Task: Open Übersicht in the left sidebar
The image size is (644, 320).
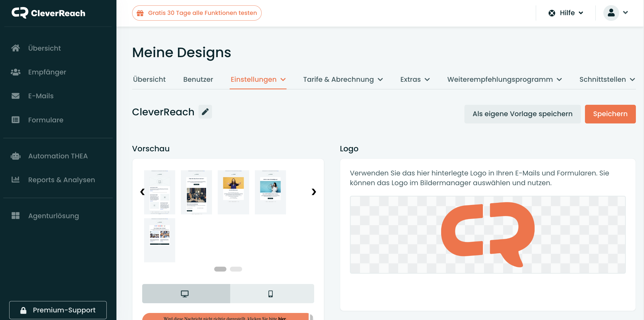Action: pos(44,48)
